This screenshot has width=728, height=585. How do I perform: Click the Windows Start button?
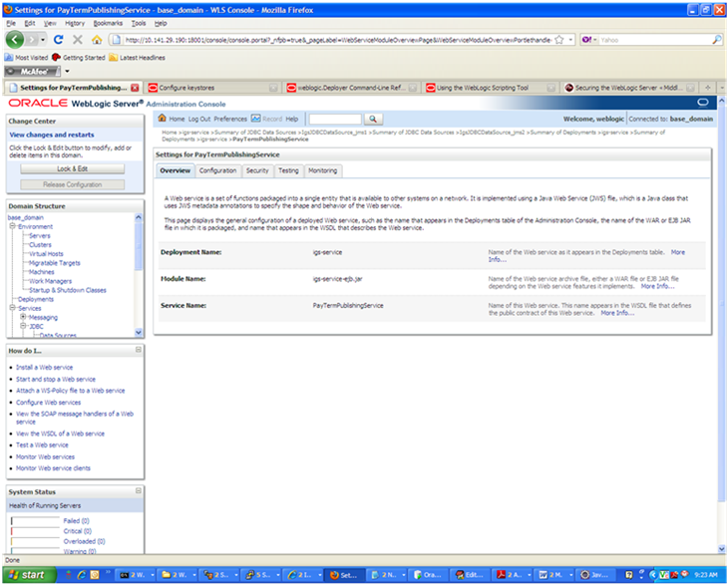coord(30,575)
